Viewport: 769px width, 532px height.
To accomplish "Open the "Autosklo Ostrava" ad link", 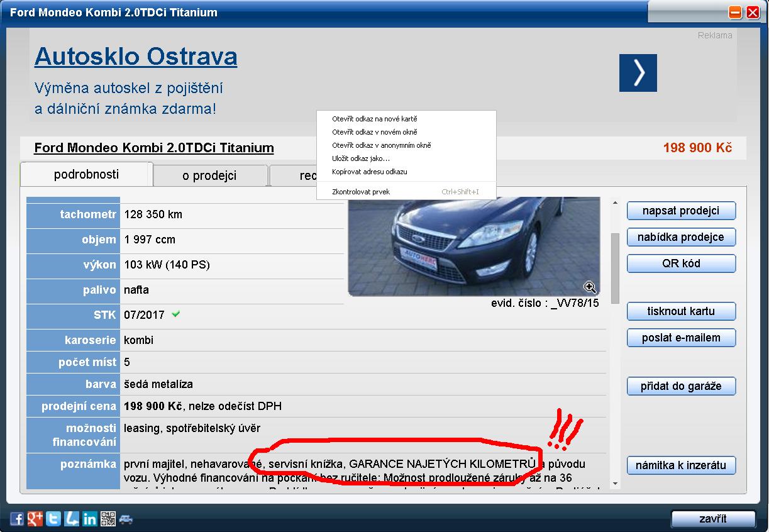I will [136, 57].
